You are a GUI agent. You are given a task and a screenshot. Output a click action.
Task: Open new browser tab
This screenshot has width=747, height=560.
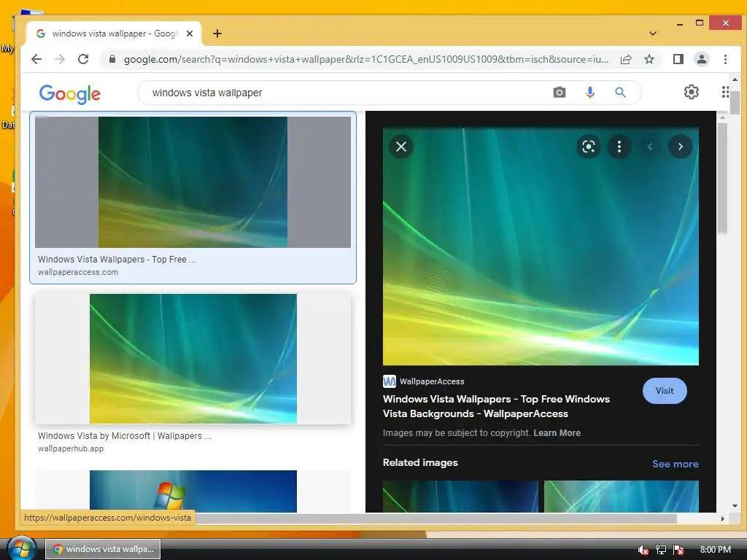pyautogui.click(x=217, y=34)
